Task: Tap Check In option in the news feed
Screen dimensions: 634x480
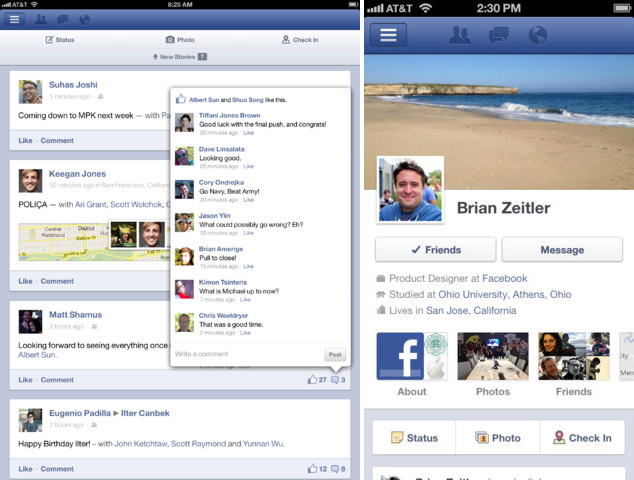Action: pos(300,40)
